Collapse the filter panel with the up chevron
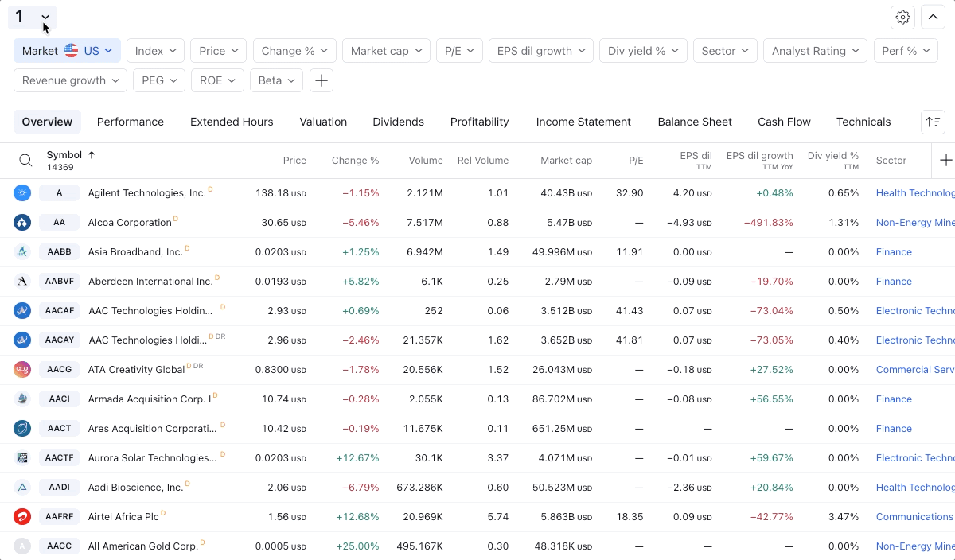955x560 pixels. pyautogui.click(x=933, y=17)
